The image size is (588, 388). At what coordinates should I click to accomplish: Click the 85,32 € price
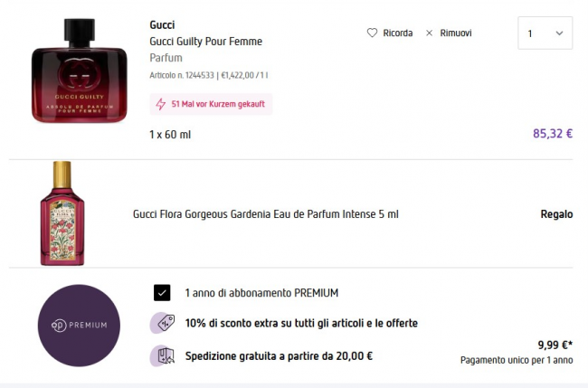coord(553,134)
